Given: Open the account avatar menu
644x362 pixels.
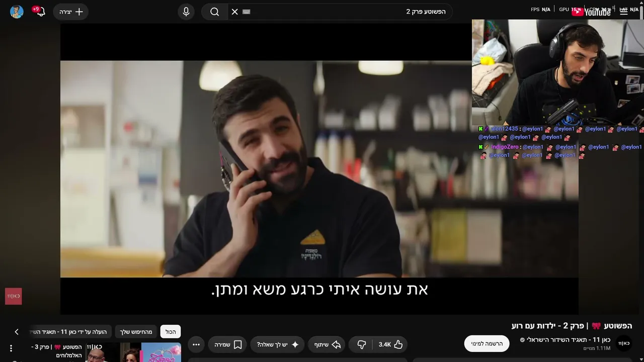Looking at the screenshot, I should coord(17,12).
